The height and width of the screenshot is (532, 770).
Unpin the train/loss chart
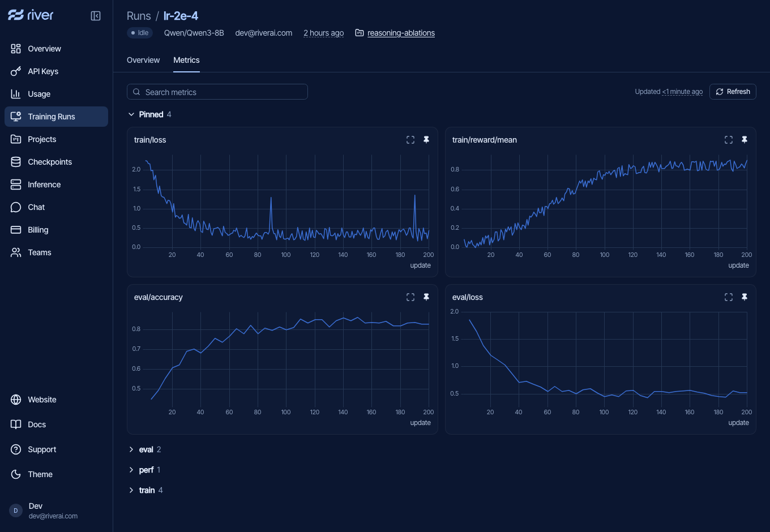426,140
